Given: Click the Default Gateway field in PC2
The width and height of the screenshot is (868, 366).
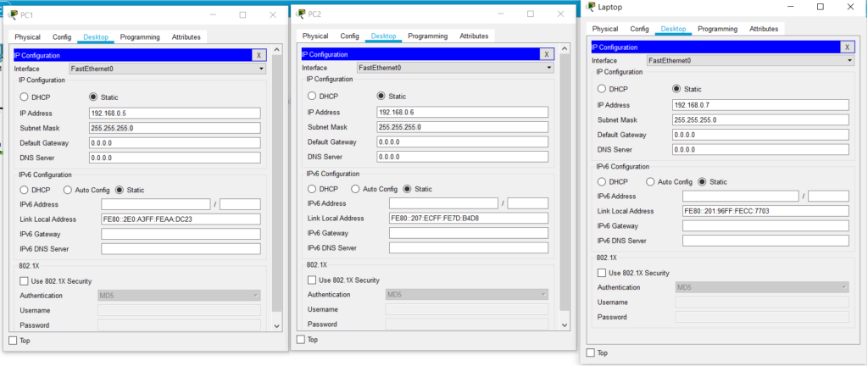Looking at the screenshot, I should [x=462, y=142].
